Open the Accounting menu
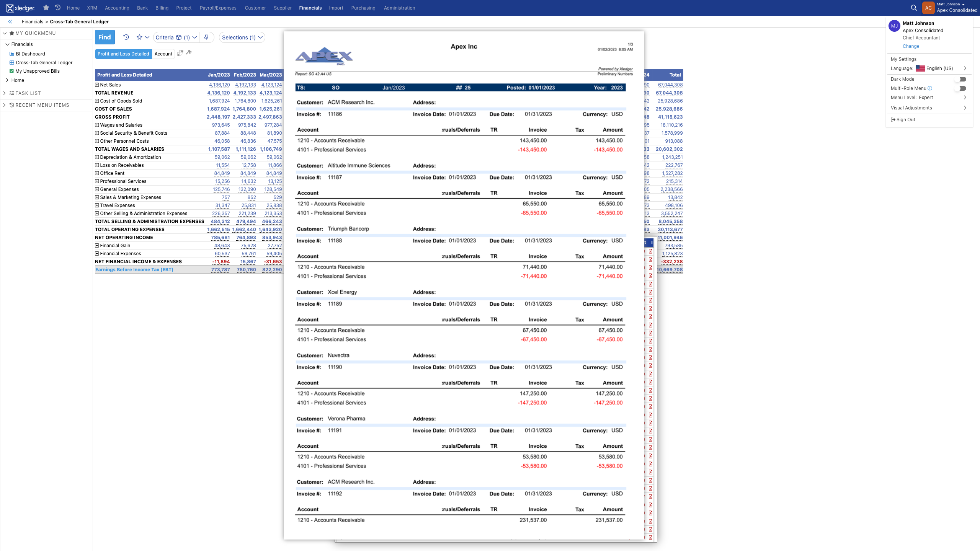Screen dimensions: 980x551 coord(117,8)
